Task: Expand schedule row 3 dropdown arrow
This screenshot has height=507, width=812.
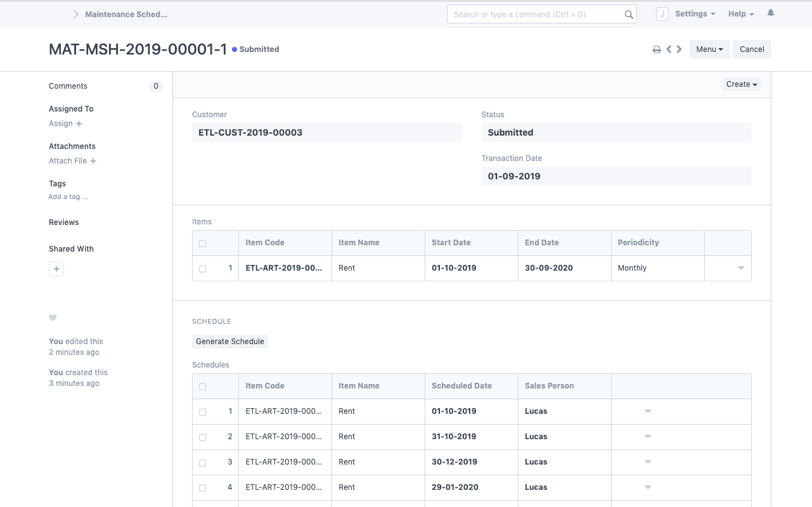Action: tap(648, 462)
